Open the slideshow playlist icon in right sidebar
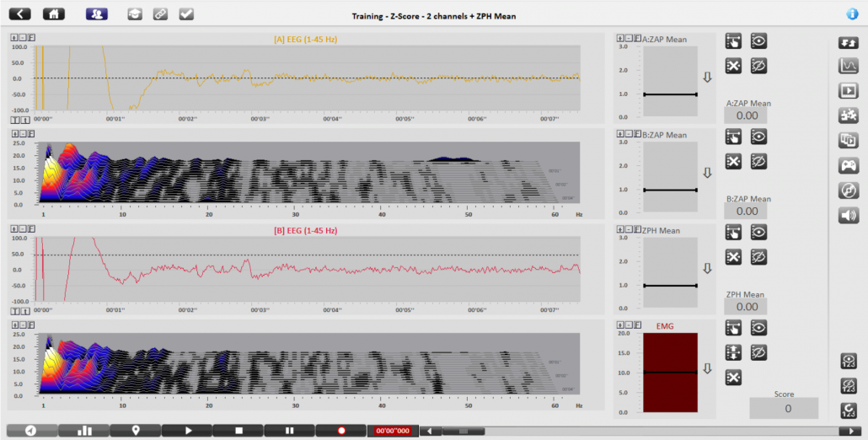This screenshot has width=868, height=440. (x=849, y=140)
